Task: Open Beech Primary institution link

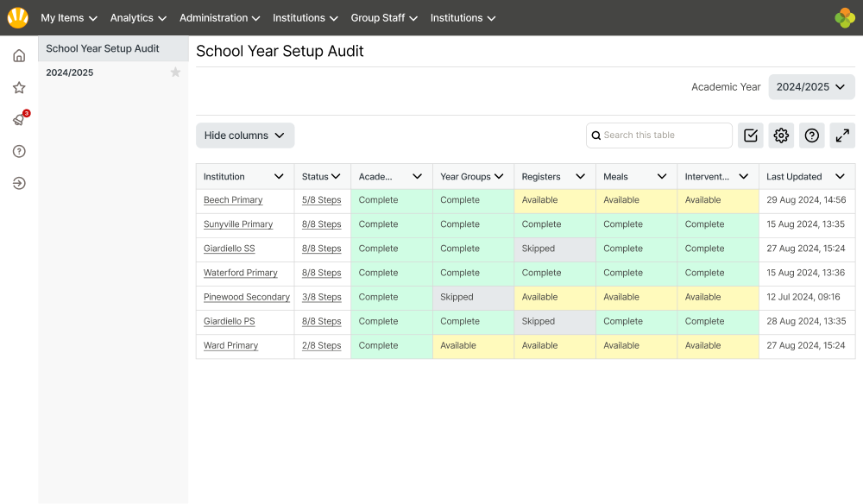Action: click(x=233, y=199)
